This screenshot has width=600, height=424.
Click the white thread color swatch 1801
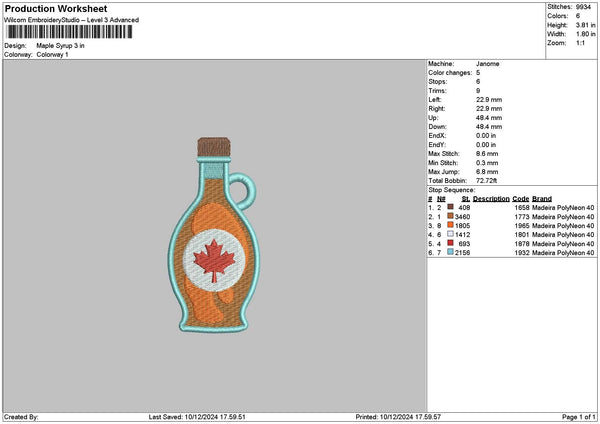(x=450, y=234)
